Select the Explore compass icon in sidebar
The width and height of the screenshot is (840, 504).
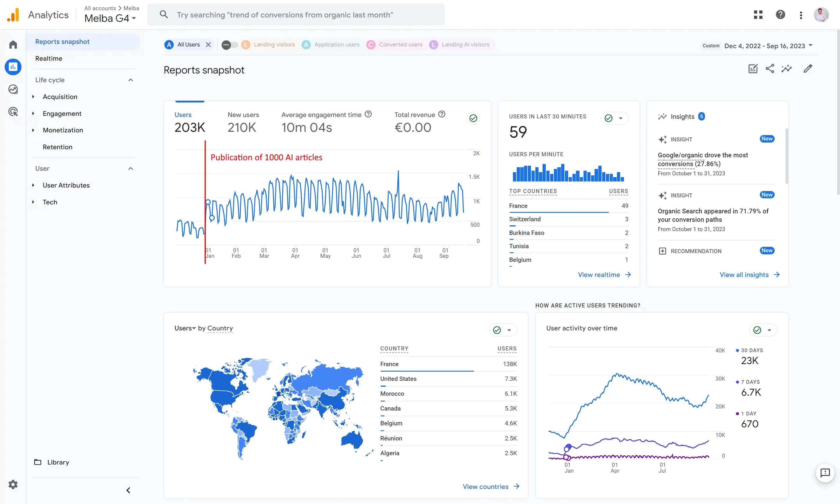pos(13,89)
